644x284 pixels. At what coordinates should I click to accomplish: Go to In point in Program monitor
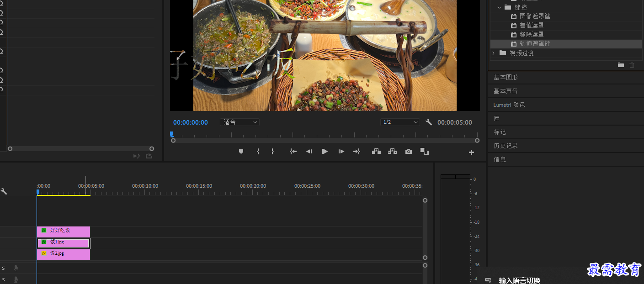(293, 152)
